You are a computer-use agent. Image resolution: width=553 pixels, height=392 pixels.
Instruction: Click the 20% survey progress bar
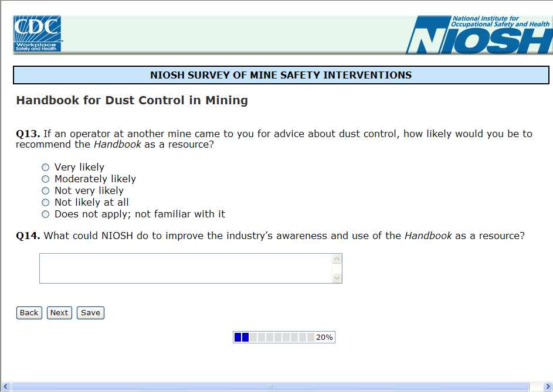[x=284, y=338]
